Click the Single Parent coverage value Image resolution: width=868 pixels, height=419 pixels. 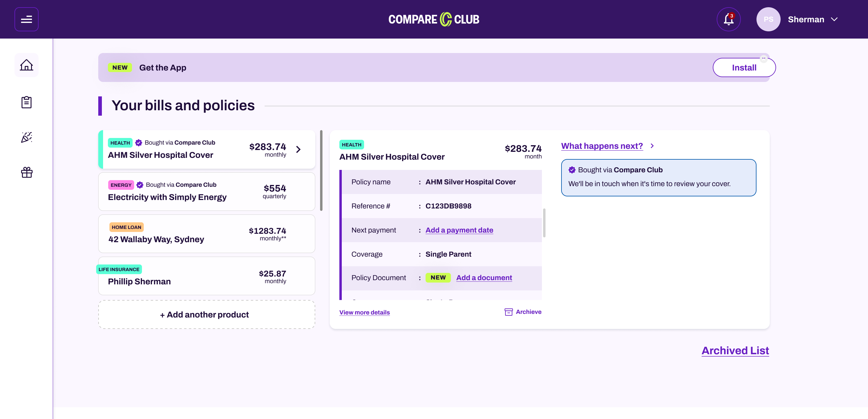coord(448,254)
